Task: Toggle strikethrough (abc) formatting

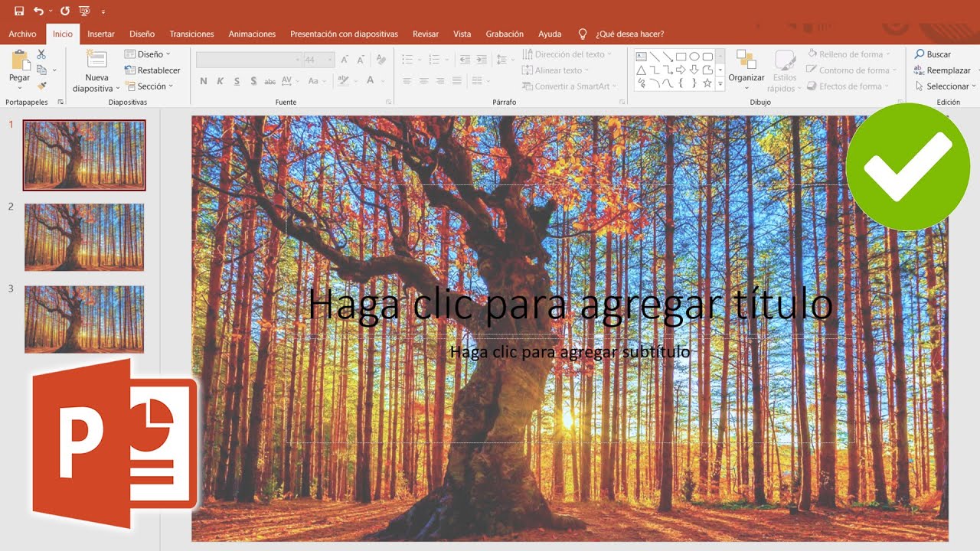Action: pyautogui.click(x=269, y=81)
